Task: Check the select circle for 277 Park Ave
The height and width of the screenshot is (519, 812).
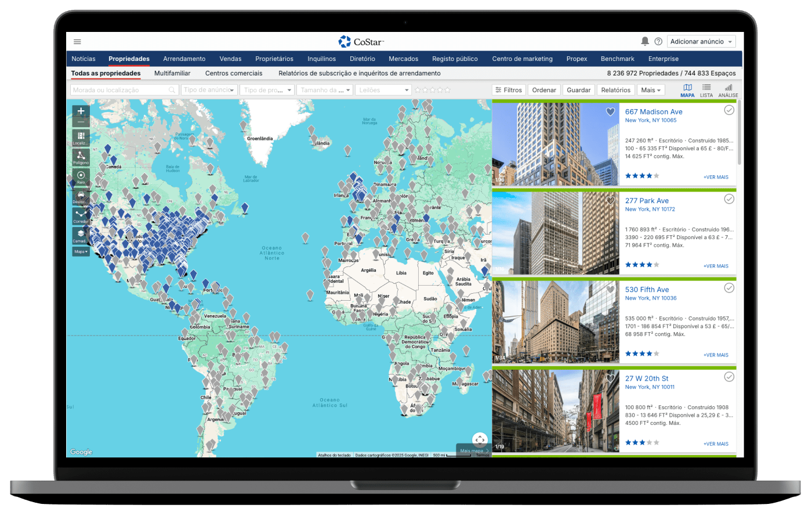Action: point(729,199)
